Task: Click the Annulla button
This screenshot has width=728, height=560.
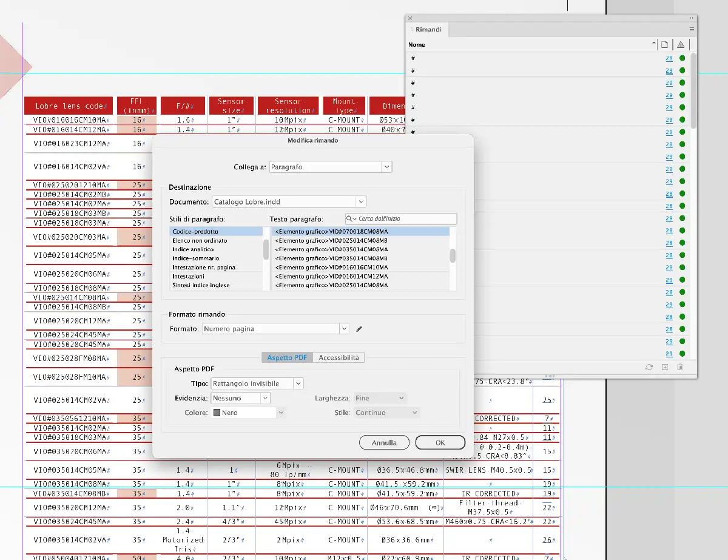Action: tap(384, 443)
